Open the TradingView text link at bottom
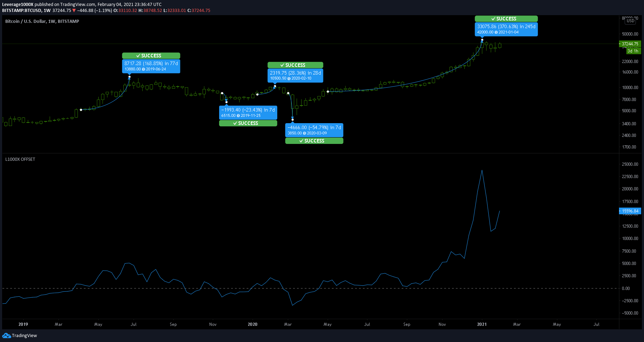The height and width of the screenshot is (342, 644). coord(24,336)
